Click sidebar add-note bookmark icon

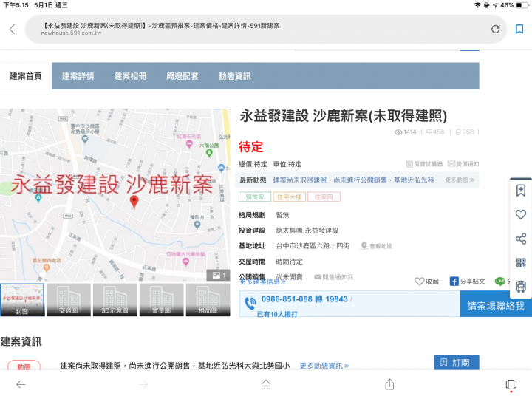[x=521, y=191]
